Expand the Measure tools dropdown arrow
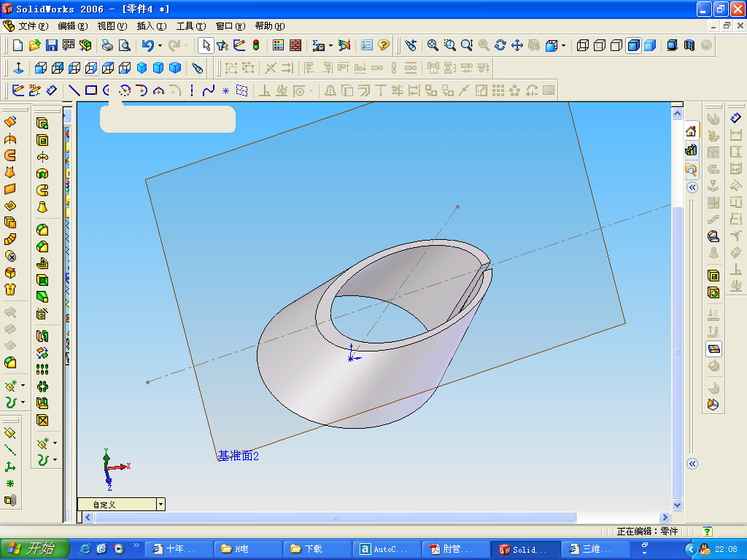Viewport: 747px width, 560px height. click(x=330, y=46)
